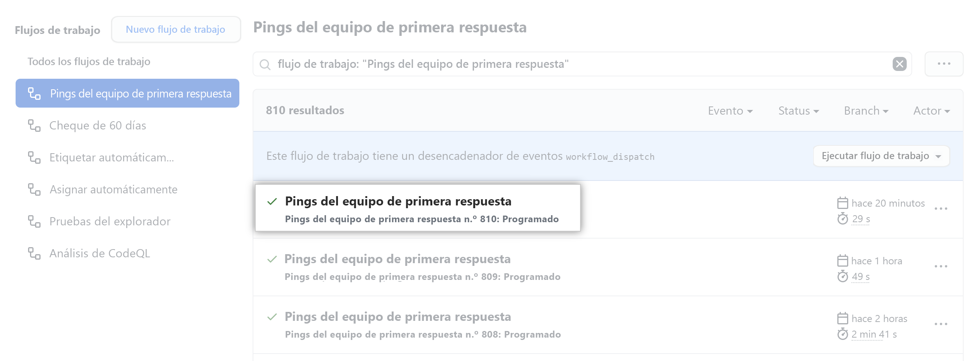This screenshot has height=361, width=980.
Task: Click the green checkmark on run 809
Action: [x=272, y=258]
